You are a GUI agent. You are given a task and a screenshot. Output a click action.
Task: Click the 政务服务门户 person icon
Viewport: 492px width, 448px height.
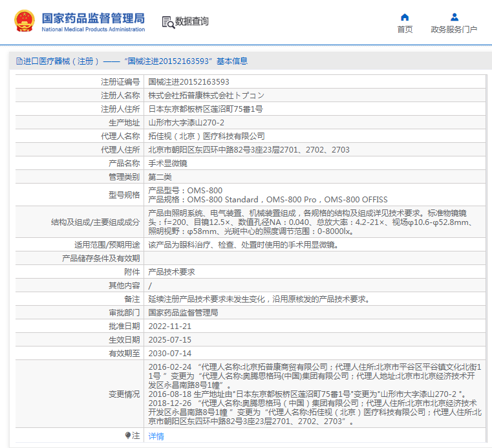pyautogui.click(x=454, y=17)
